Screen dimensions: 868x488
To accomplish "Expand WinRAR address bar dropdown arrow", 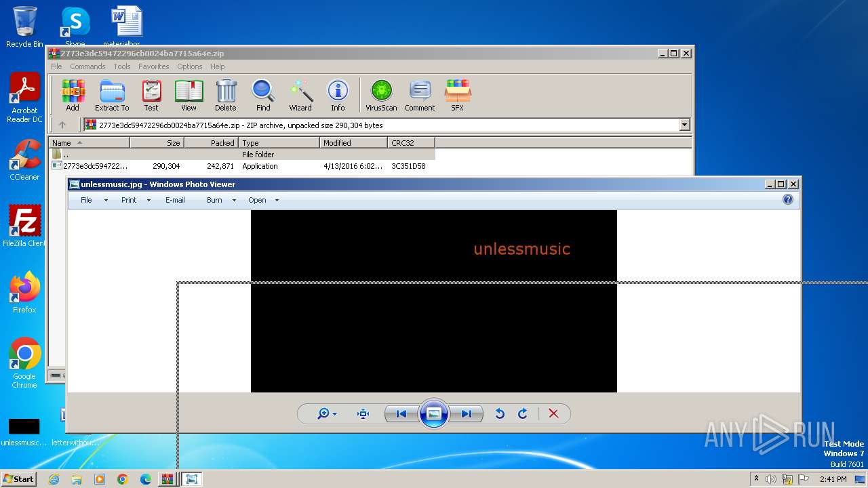I will (684, 125).
